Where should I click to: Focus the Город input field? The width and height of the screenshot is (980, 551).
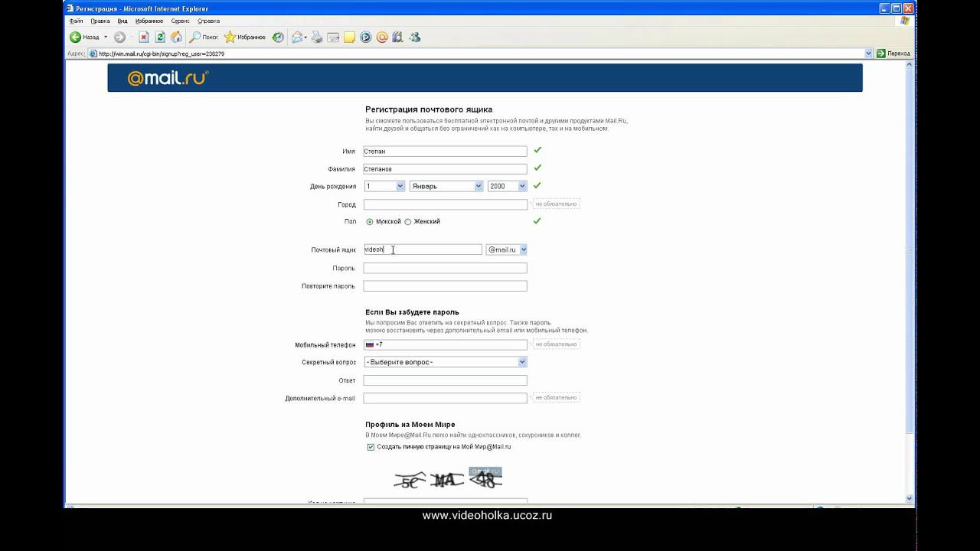pyautogui.click(x=446, y=204)
